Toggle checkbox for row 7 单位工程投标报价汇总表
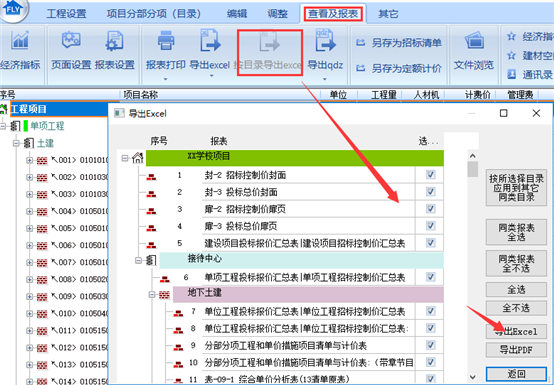 431,311
